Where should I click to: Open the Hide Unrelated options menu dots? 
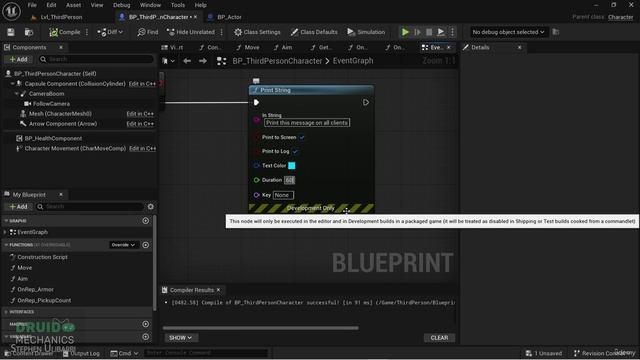222,32
